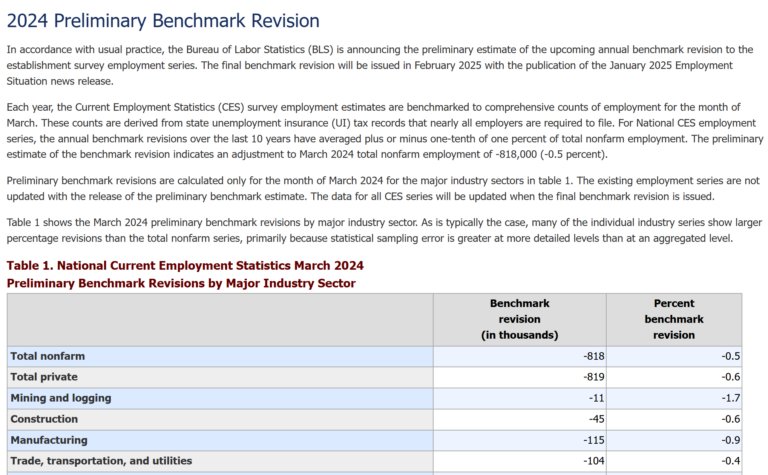Click the 'Benchmark revision (in thousands)' column header
Image resolution: width=768 pixels, height=475 pixels.
(520, 319)
